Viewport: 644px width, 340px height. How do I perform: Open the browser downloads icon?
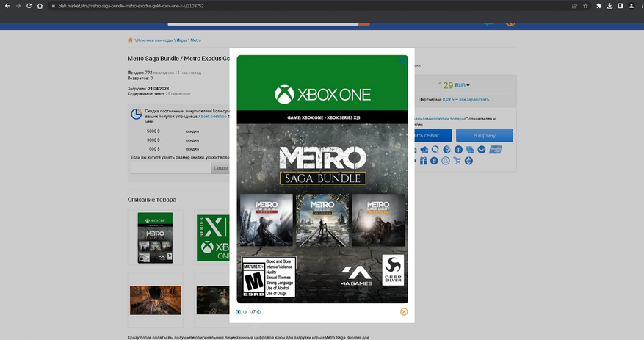click(x=609, y=6)
